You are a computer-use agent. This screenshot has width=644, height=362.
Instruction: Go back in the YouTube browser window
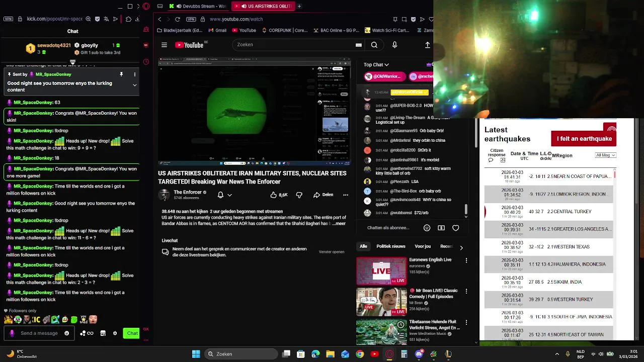pos(159,19)
